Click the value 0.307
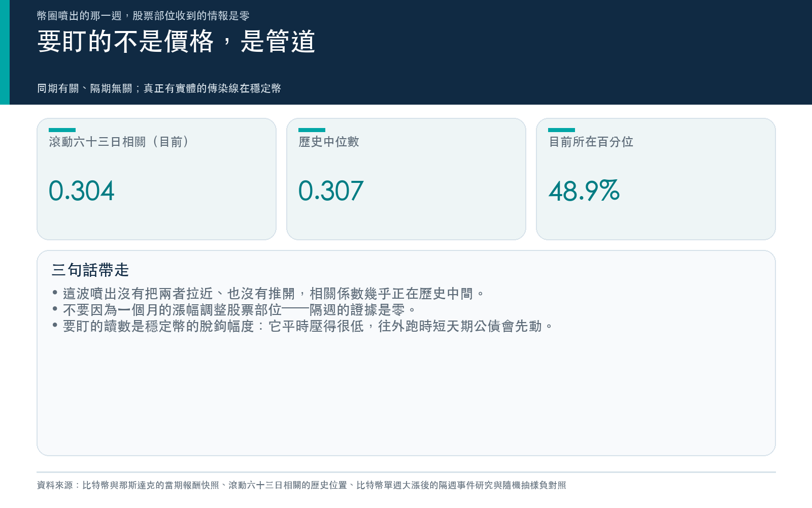The height and width of the screenshot is (508, 812). click(x=331, y=191)
